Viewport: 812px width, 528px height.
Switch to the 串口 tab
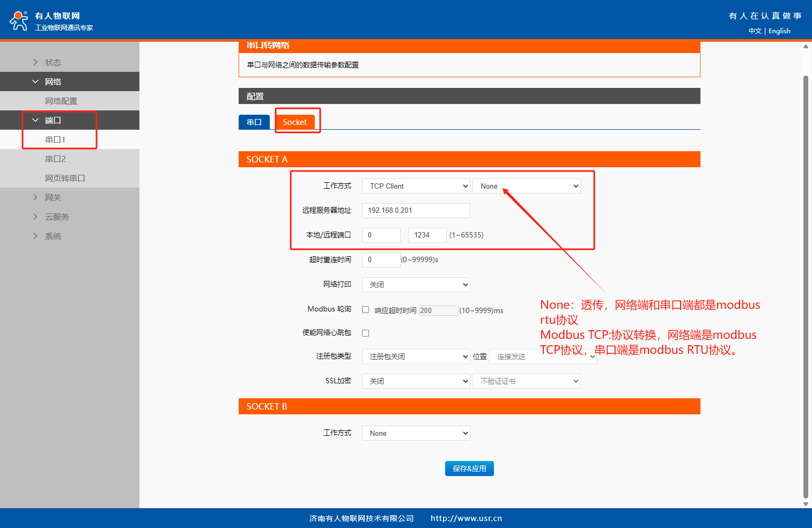(254, 122)
